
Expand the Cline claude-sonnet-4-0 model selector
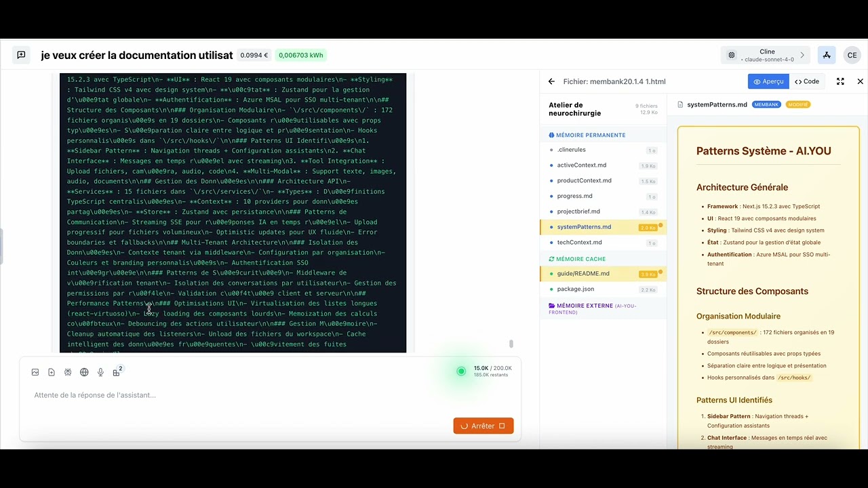(x=765, y=56)
